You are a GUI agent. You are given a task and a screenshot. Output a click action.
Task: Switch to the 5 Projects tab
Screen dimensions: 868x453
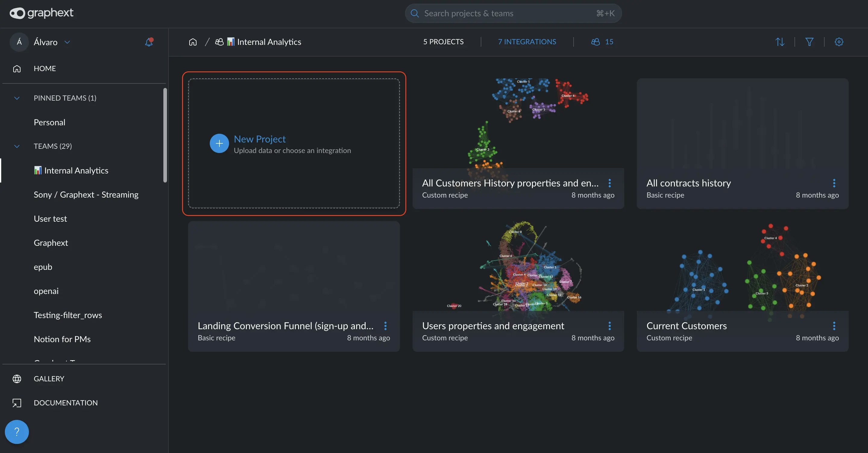click(443, 42)
